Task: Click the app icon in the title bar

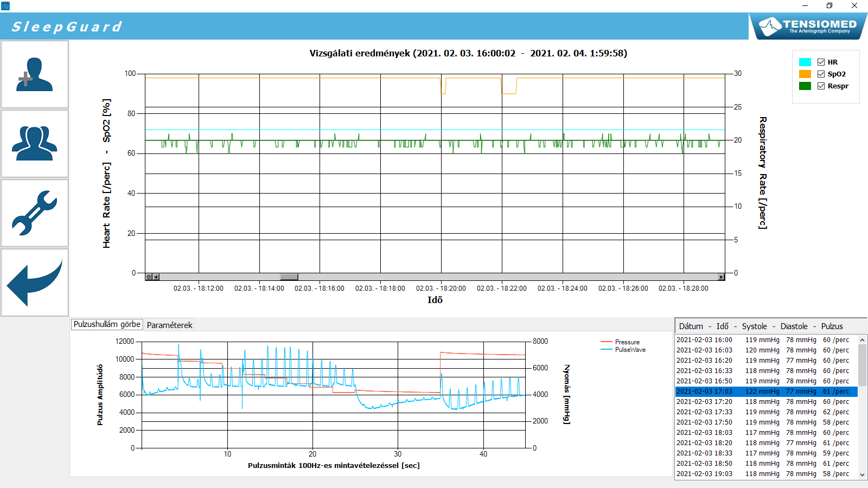Action: [5, 5]
